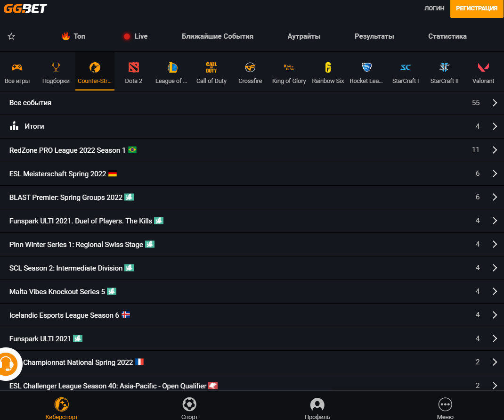Screen dimensions: 504x420
Task: Switch to the Live tab
Action: (x=136, y=36)
